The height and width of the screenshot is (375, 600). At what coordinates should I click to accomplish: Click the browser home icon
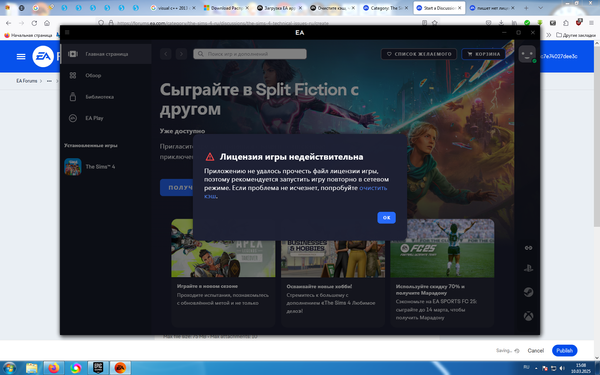pos(47,23)
